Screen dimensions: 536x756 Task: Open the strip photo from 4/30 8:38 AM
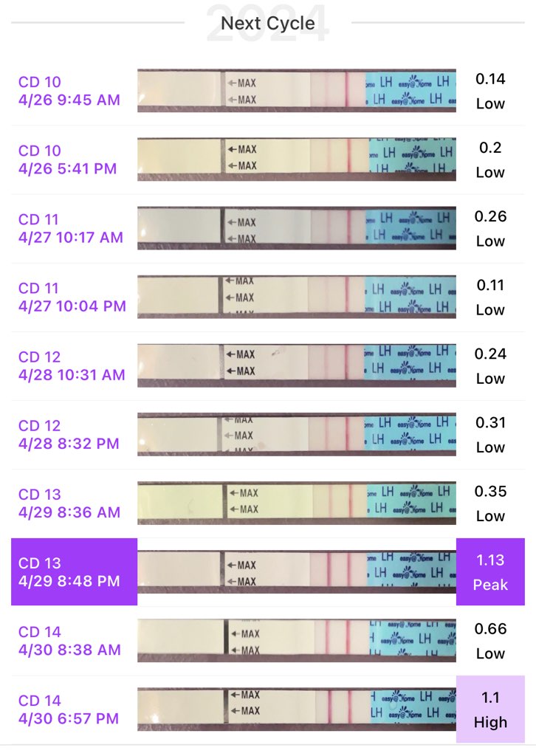296,641
